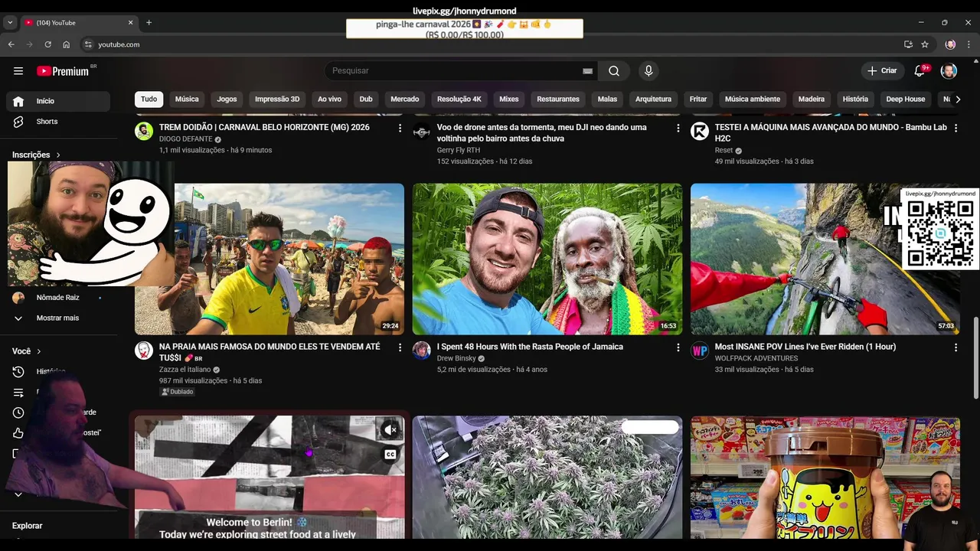
Task: Open title I Spent 48 Hours With Rasta People
Action: click(x=530, y=347)
